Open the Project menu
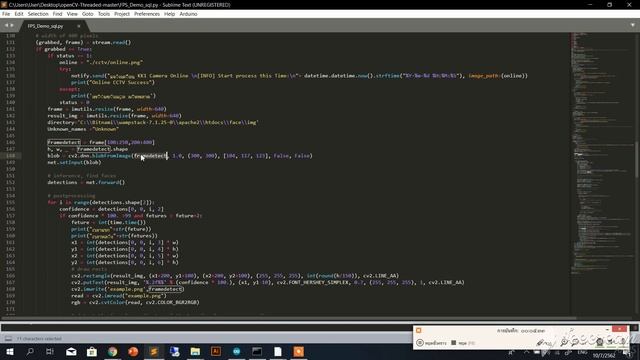The height and width of the screenshot is (360, 640). pyautogui.click(x=122, y=14)
